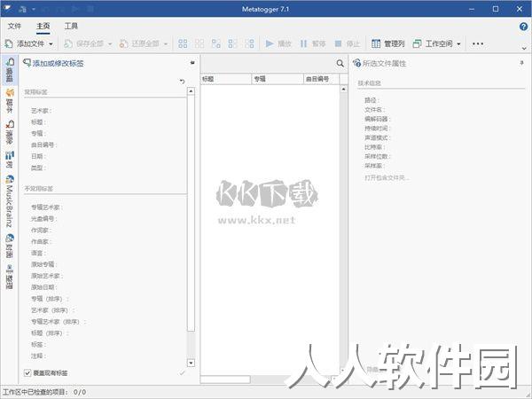Click the third grid selection icon
Viewport: 532px width, 399px height.
pyautogui.click(x=216, y=43)
